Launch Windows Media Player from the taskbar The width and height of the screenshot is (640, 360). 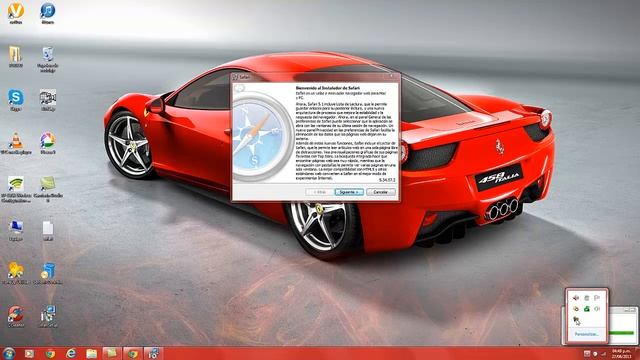[x=29, y=353]
